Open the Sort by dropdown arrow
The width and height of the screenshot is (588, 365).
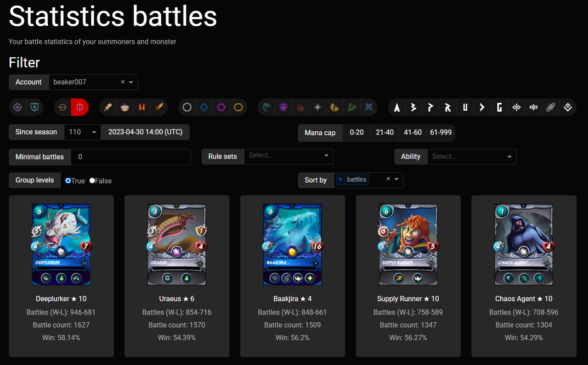coord(396,180)
